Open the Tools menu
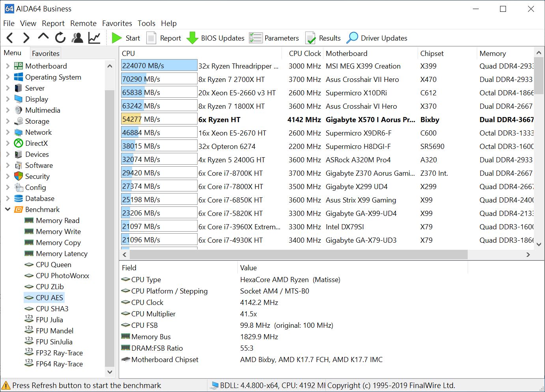The width and height of the screenshot is (545, 392). tap(146, 23)
